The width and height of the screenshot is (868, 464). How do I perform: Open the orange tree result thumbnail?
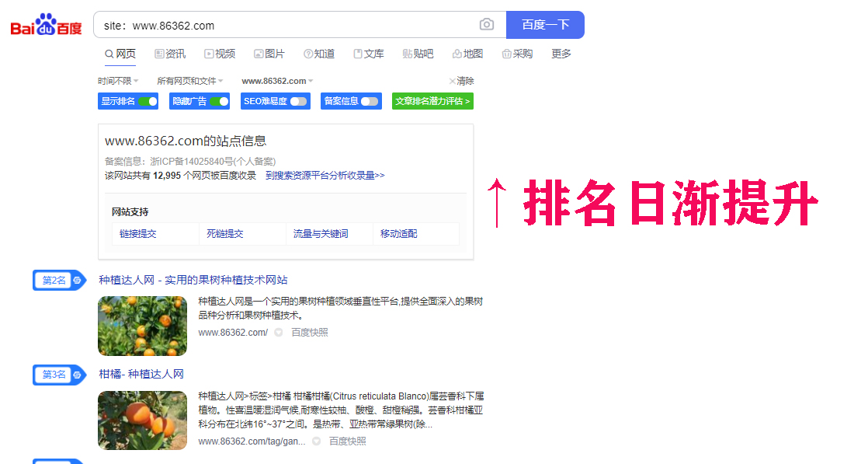tap(142, 326)
